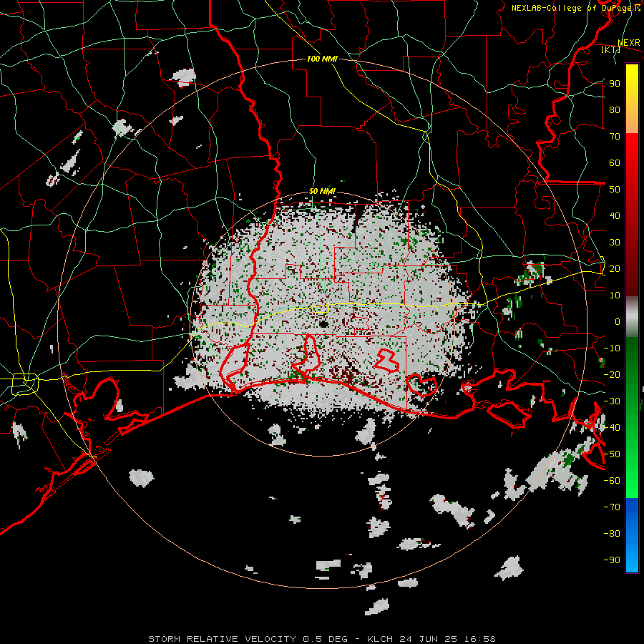Click the NEXR label near the top right

[629, 43]
